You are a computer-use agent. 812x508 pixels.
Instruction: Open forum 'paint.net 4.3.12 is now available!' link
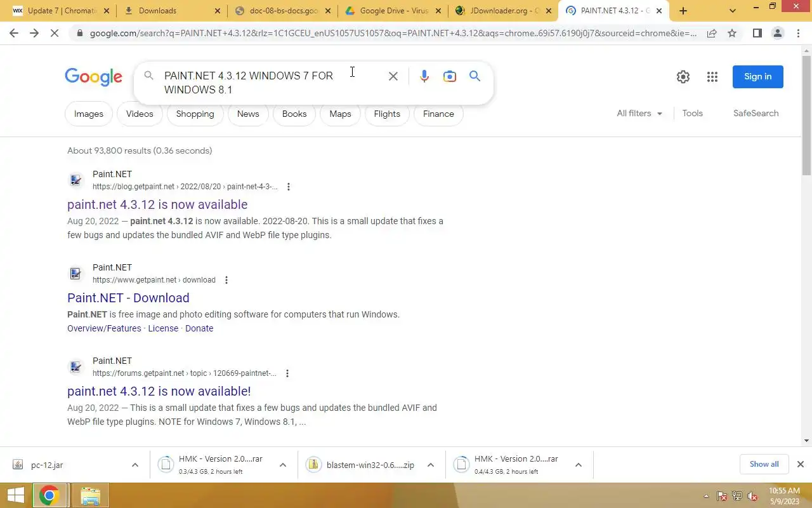(x=159, y=391)
